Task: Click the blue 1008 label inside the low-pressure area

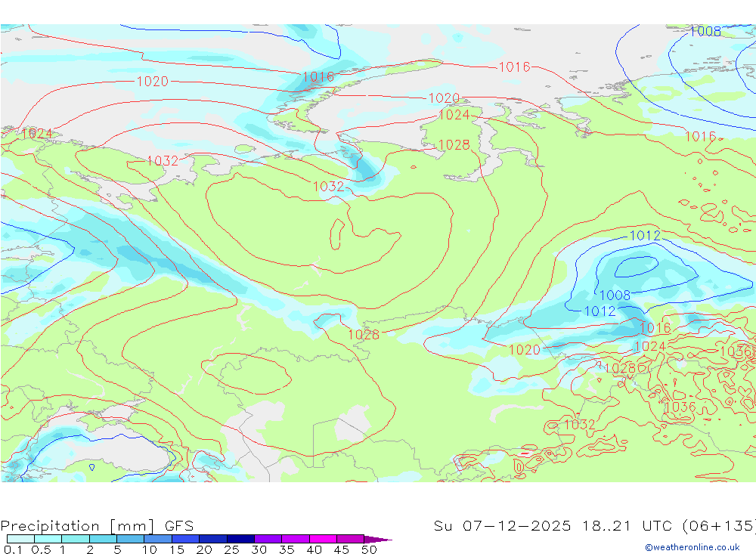Action: click(x=615, y=295)
